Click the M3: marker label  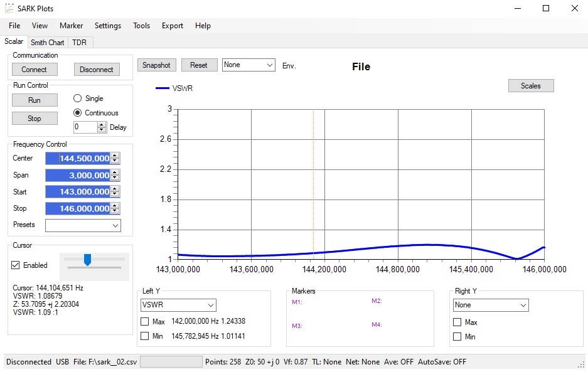297,326
